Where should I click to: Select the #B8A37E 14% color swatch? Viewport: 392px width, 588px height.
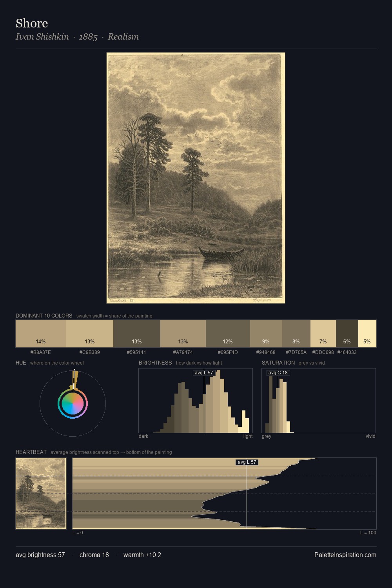(41, 334)
